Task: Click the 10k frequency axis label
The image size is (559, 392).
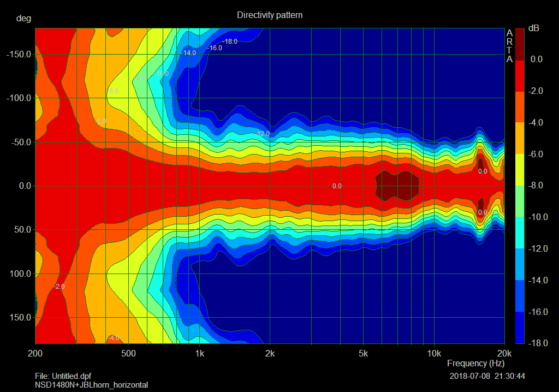Action: point(434,353)
